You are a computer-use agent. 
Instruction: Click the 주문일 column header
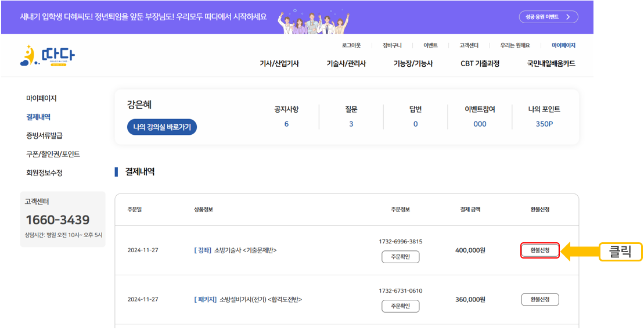135,210
